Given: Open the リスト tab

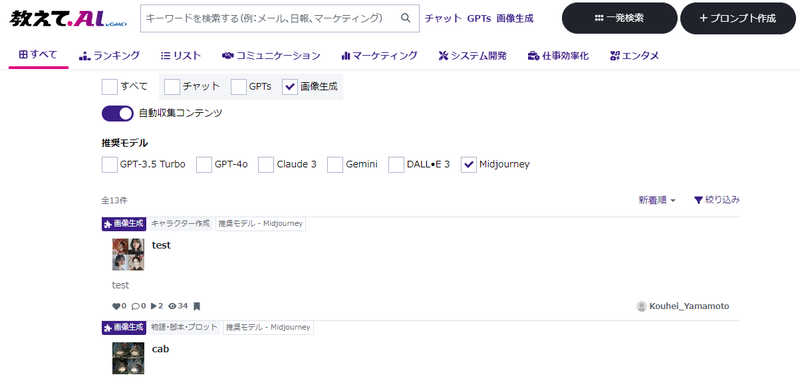Looking at the screenshot, I should click(181, 56).
